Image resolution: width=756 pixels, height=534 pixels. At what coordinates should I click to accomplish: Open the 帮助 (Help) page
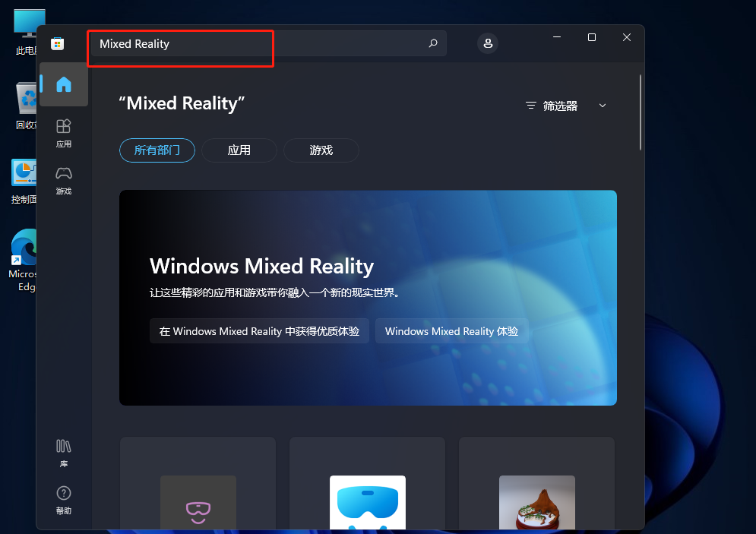pos(64,500)
